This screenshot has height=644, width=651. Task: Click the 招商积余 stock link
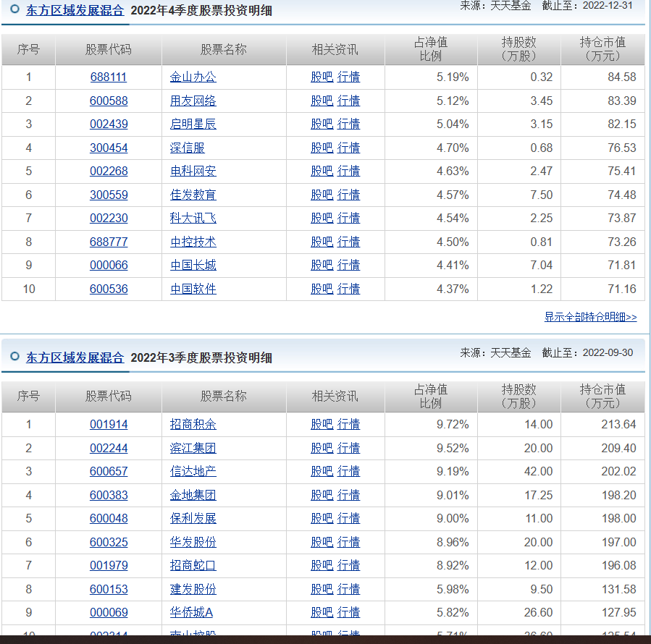point(193,425)
